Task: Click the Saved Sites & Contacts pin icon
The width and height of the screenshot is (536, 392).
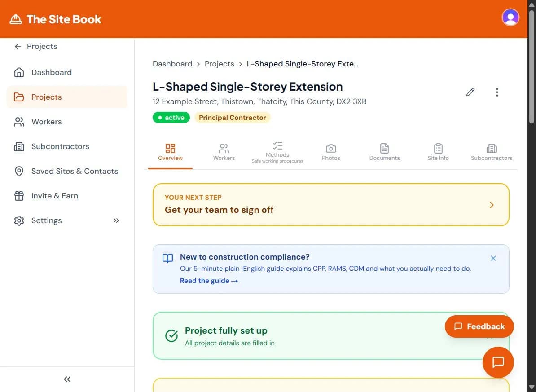Action: [18, 171]
